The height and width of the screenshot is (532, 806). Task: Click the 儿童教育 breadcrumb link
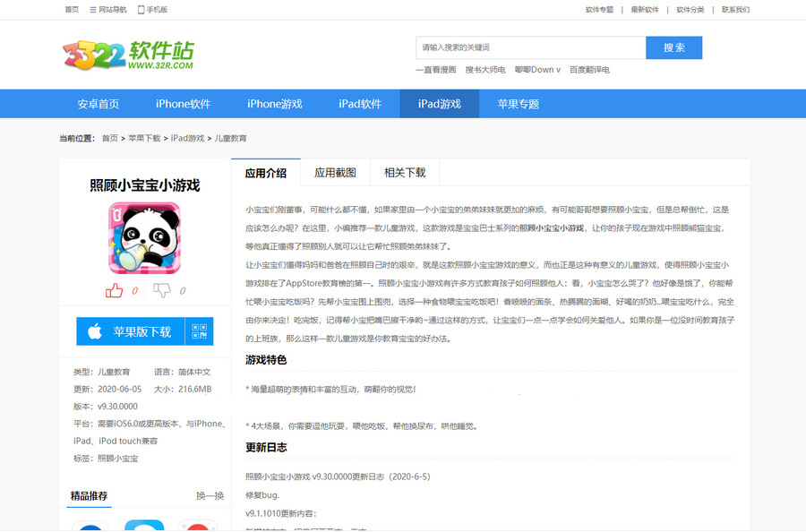(x=231, y=139)
